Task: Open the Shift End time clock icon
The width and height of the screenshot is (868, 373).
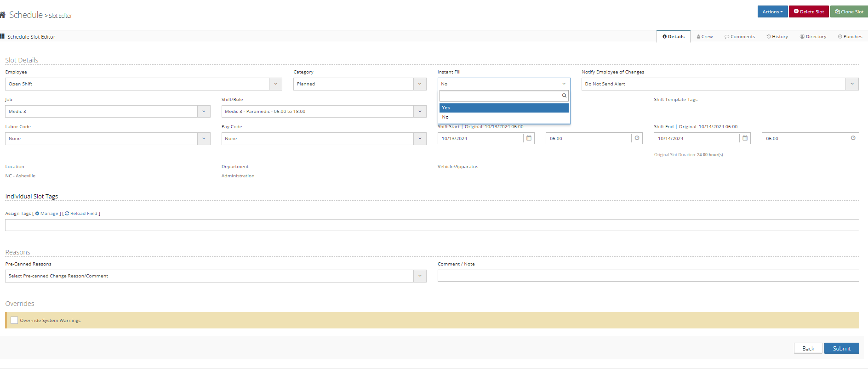Action: [853, 138]
